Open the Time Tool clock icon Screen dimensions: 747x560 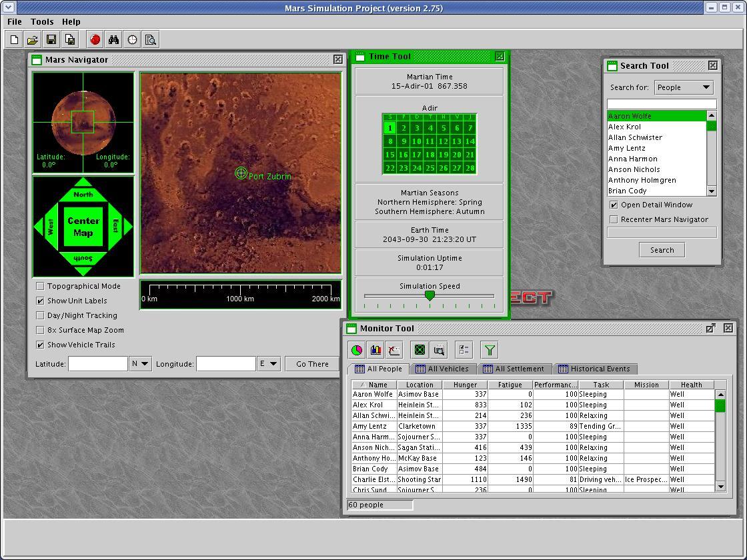coord(133,40)
